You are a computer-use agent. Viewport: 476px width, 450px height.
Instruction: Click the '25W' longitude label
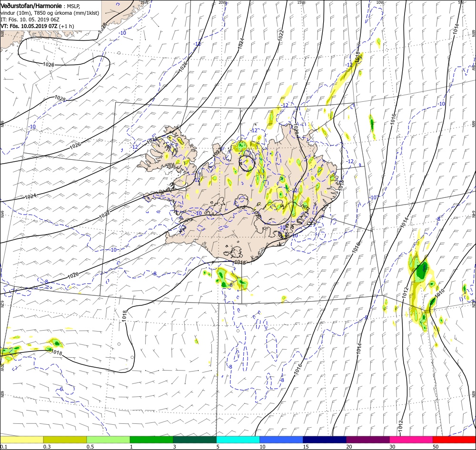point(145,2)
